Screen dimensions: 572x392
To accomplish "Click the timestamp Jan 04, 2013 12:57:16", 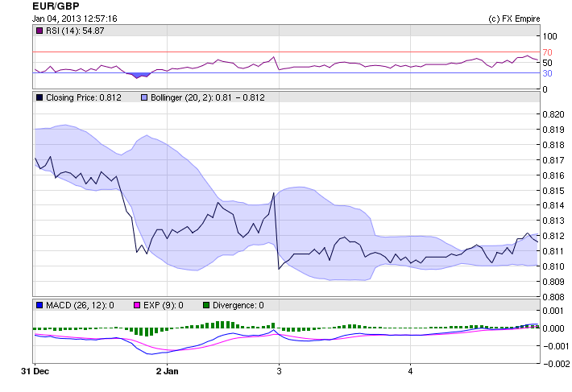I will [x=74, y=19].
